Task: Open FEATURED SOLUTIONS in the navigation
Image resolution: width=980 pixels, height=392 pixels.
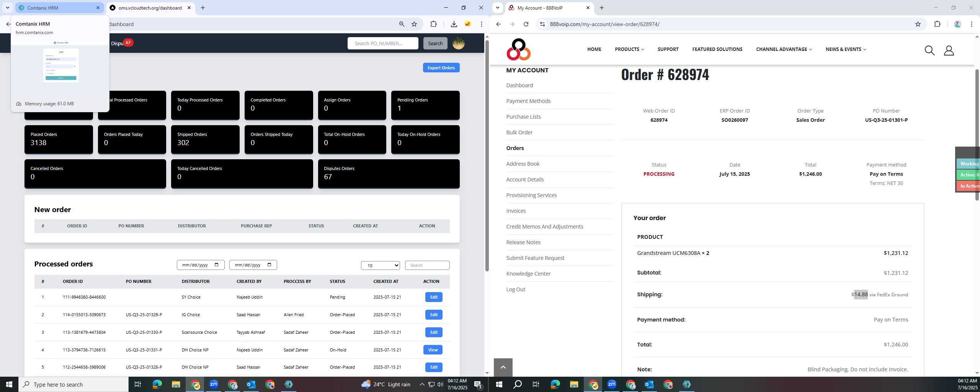Action: tap(717, 49)
